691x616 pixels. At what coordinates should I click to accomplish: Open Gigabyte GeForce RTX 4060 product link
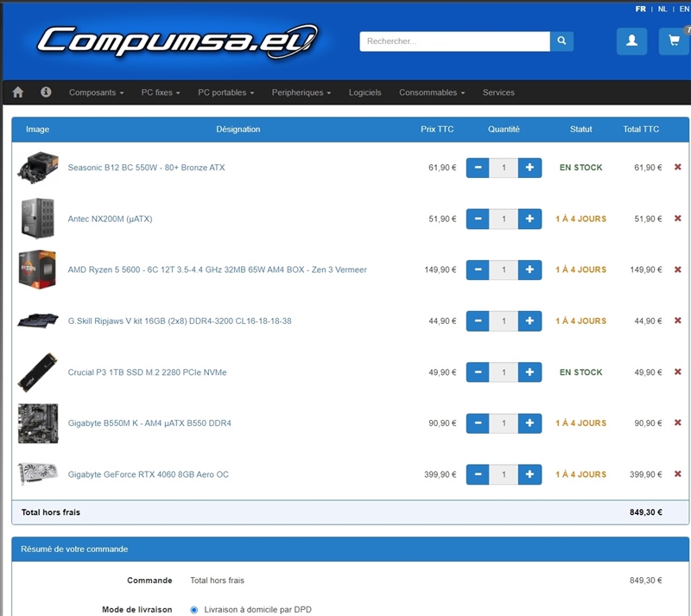click(148, 474)
